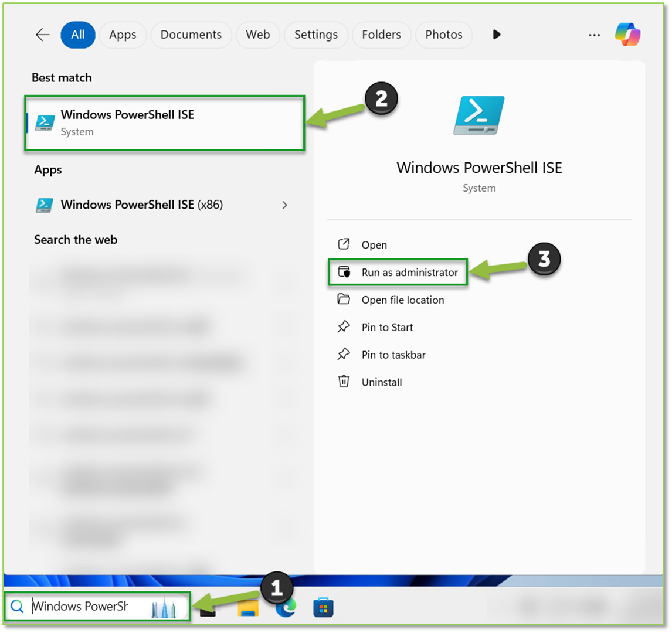Viewport: 672px width, 633px height.
Task: Launch Microsoft Edge from the taskbar
Action: coord(286,608)
